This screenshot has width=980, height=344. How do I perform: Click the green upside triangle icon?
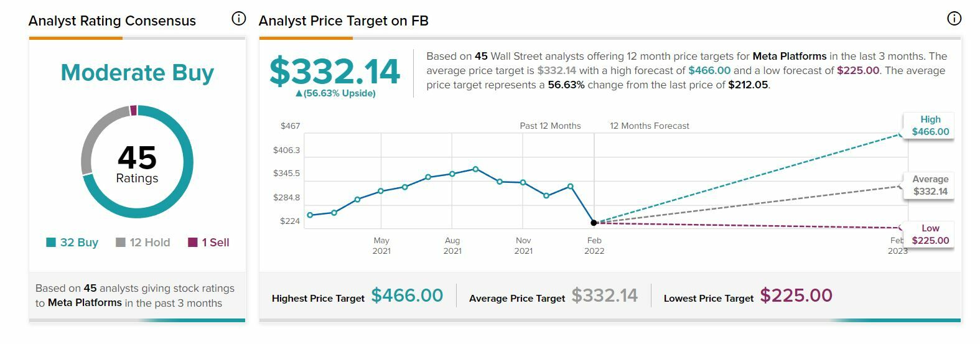pyautogui.click(x=299, y=94)
